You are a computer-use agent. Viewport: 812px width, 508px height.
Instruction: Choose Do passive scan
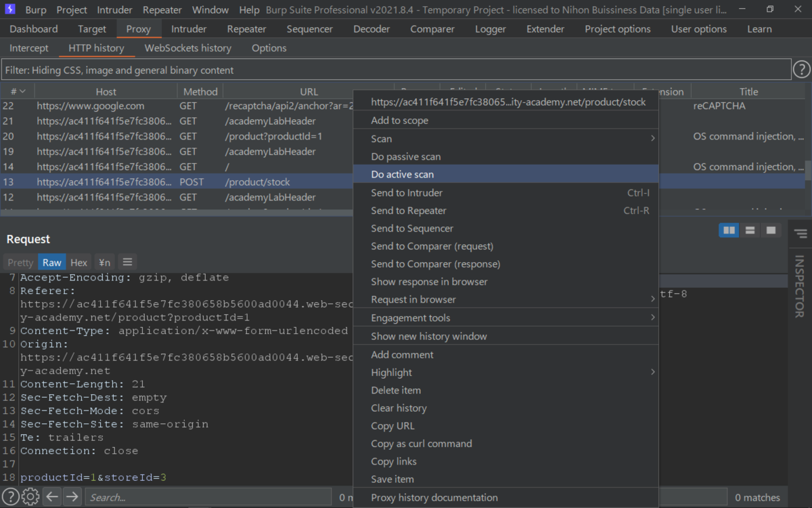point(506,156)
